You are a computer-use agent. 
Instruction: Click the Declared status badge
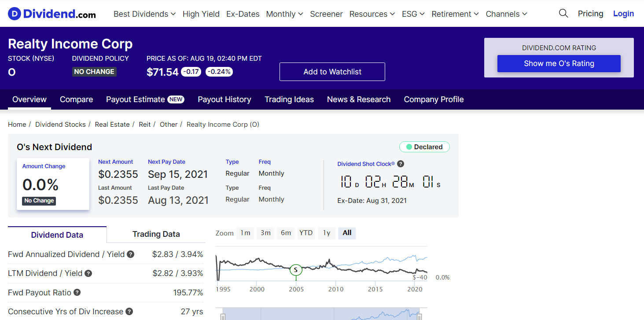pos(424,147)
